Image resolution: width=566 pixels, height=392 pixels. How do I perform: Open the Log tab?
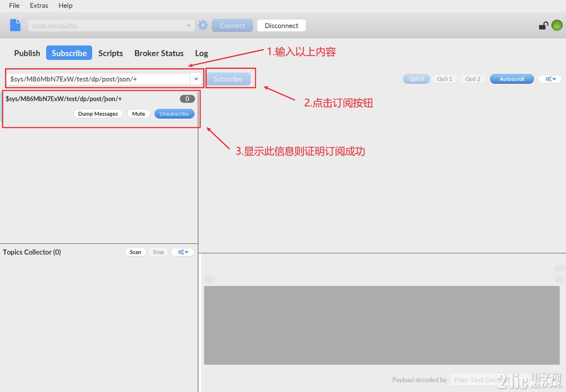[201, 53]
